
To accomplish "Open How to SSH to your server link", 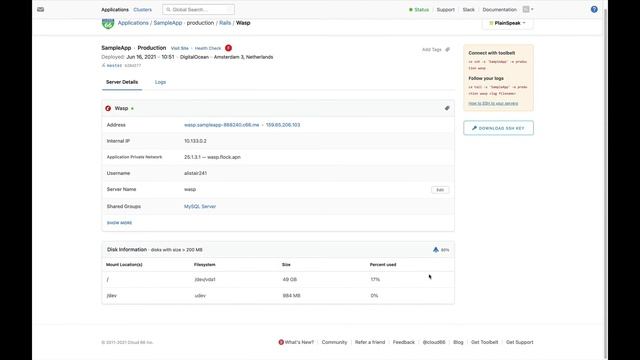I will click(x=493, y=103).
